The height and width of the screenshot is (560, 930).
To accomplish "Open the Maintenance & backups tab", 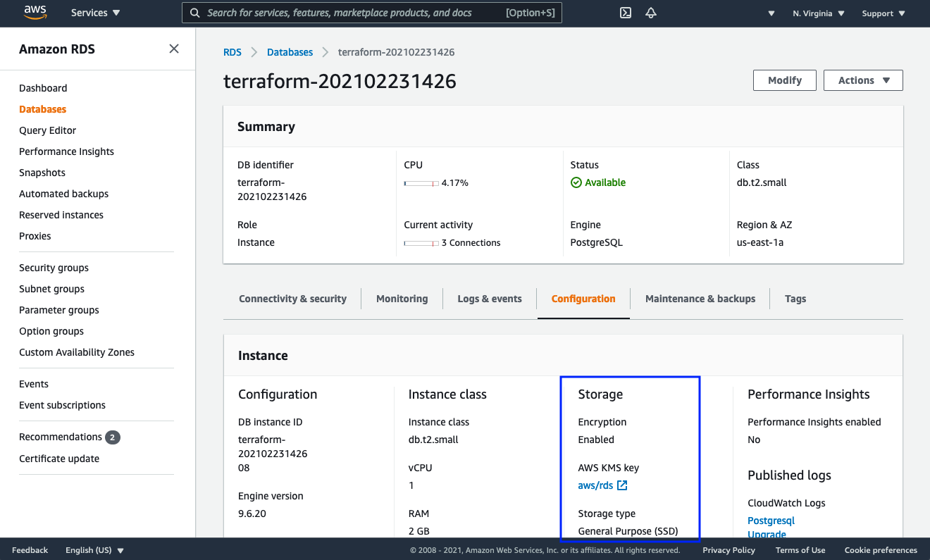I will [700, 299].
